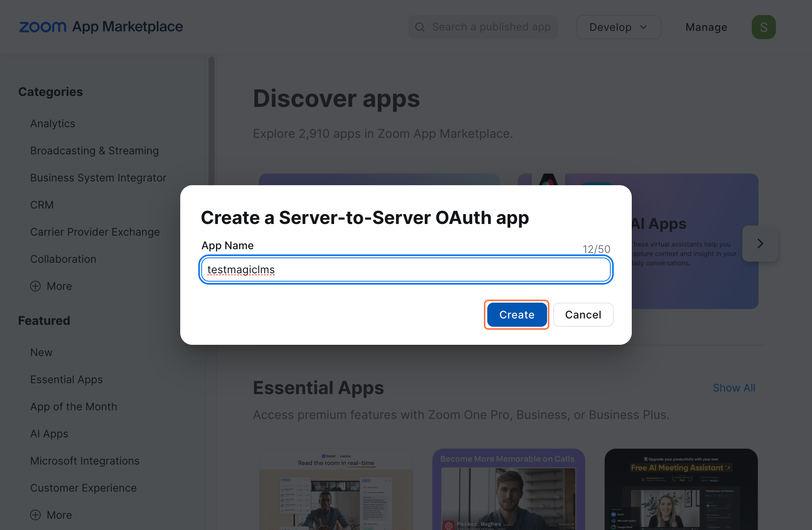The width and height of the screenshot is (812, 530).
Task: Open Free AI Meeting Assistant card
Action: [x=681, y=489]
